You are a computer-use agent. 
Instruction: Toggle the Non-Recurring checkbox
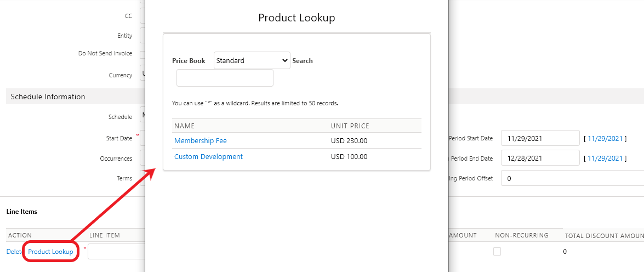tap(497, 252)
